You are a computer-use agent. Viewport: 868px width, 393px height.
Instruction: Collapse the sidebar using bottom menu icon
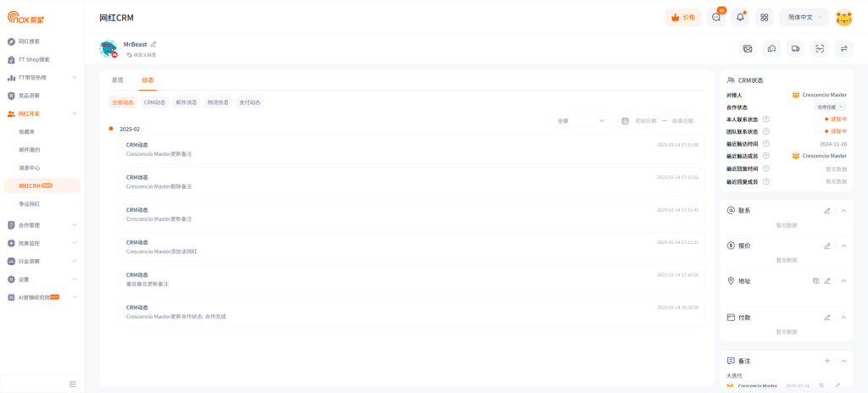(x=73, y=384)
